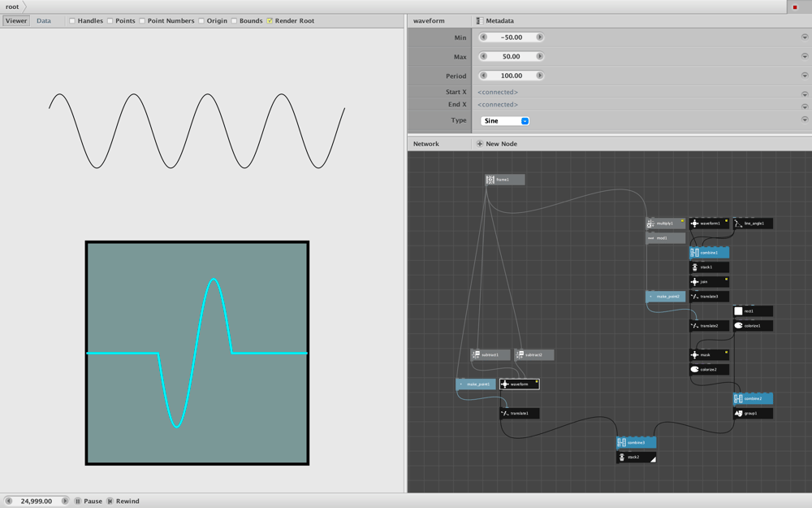The width and height of the screenshot is (812, 508).
Task: Click the highlighted waveform node in the network
Action: 520,384
